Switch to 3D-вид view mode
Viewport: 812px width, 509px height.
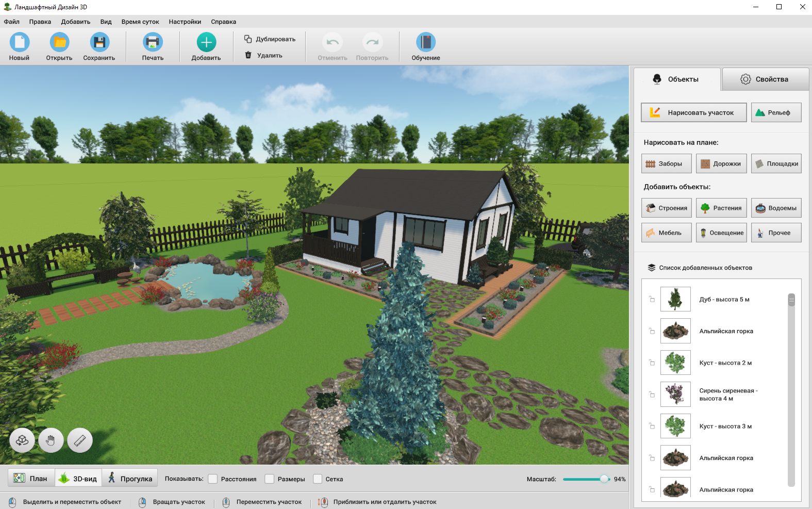78,478
